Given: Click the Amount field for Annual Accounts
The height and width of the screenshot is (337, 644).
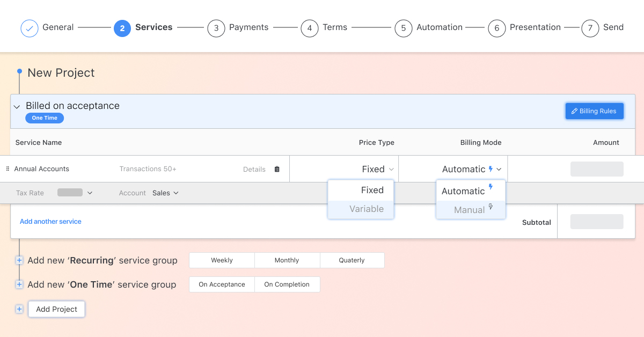Looking at the screenshot, I should pyautogui.click(x=596, y=169).
